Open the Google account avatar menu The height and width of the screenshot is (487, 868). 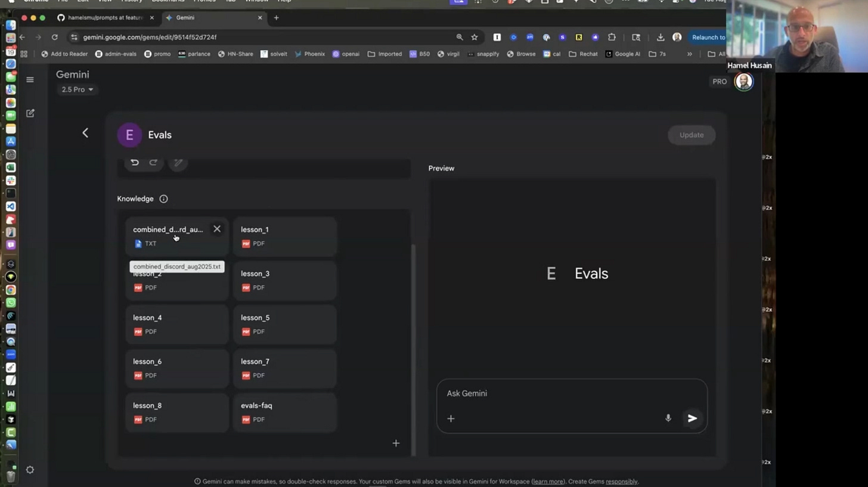click(x=743, y=82)
